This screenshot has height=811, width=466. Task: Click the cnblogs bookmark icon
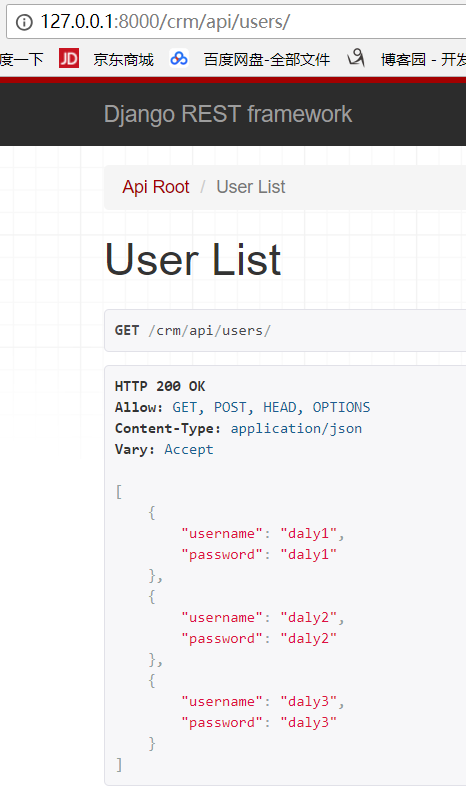coord(356,58)
